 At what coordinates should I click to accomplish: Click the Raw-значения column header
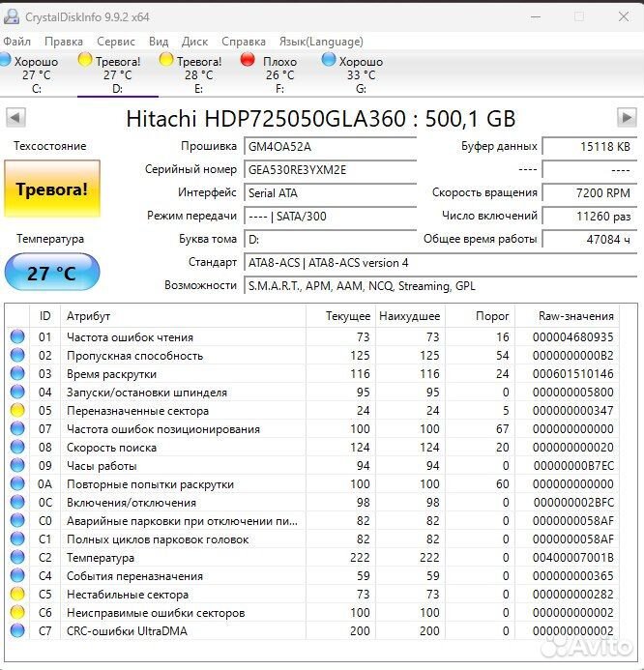tap(567, 316)
